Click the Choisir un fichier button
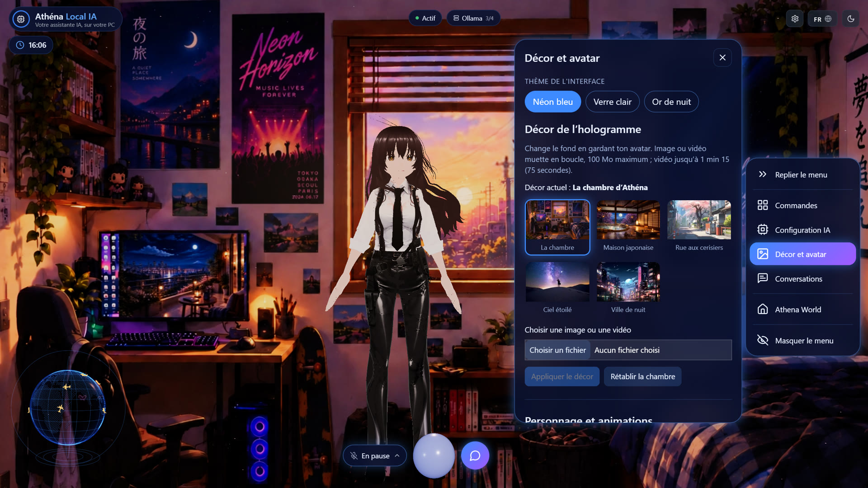868x488 pixels. 557,350
